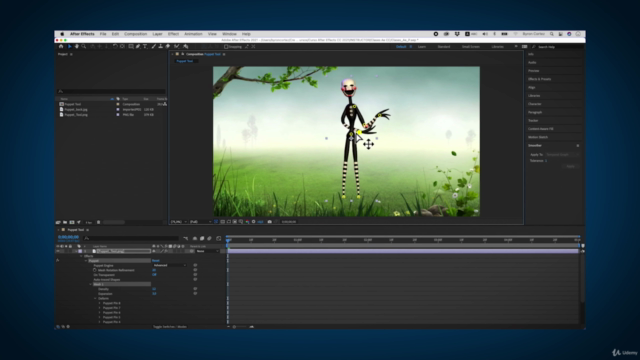The height and width of the screenshot is (360, 640).
Task: Select the Type text tool
Action: point(145,47)
